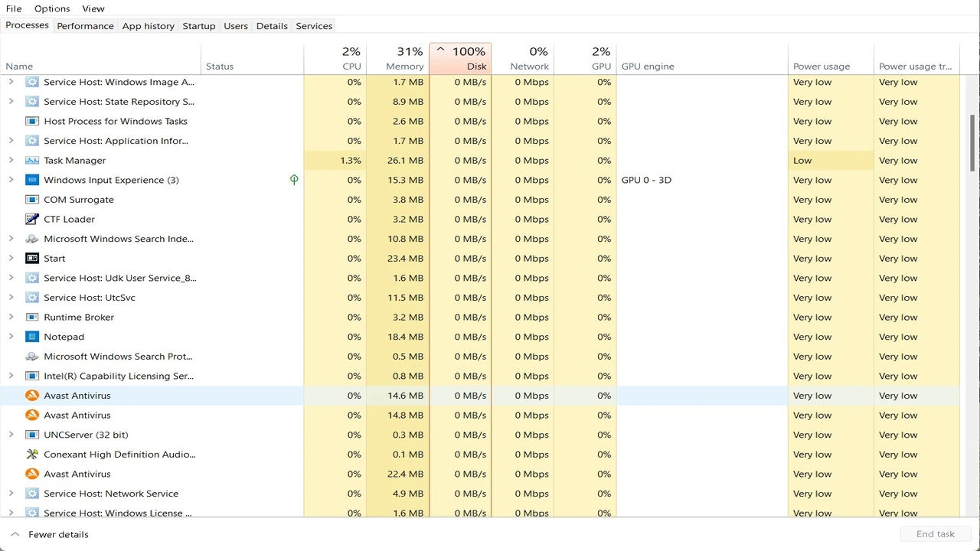The height and width of the screenshot is (551, 980).
Task: Switch to the App history tab
Action: click(x=149, y=26)
